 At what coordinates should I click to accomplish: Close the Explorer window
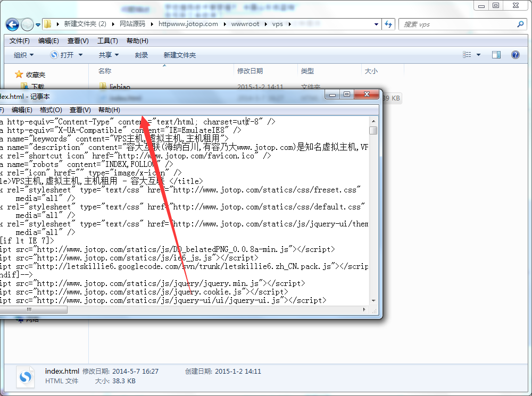point(516,5)
